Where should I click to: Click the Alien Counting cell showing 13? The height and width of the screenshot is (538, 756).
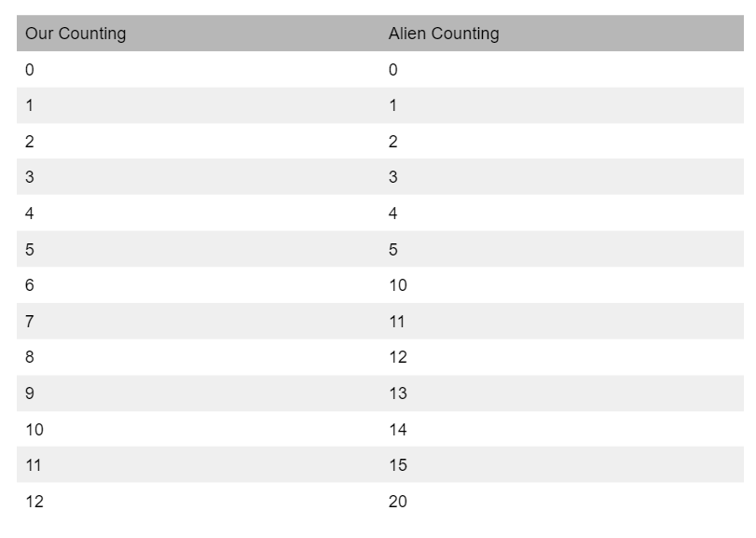pyautogui.click(x=398, y=393)
